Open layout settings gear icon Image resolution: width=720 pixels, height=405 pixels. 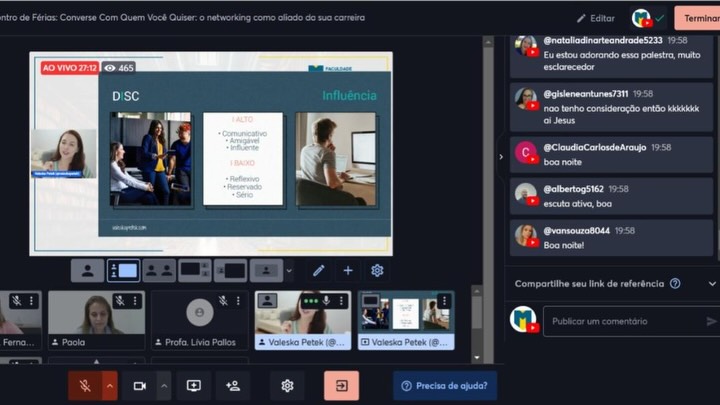coord(377,270)
